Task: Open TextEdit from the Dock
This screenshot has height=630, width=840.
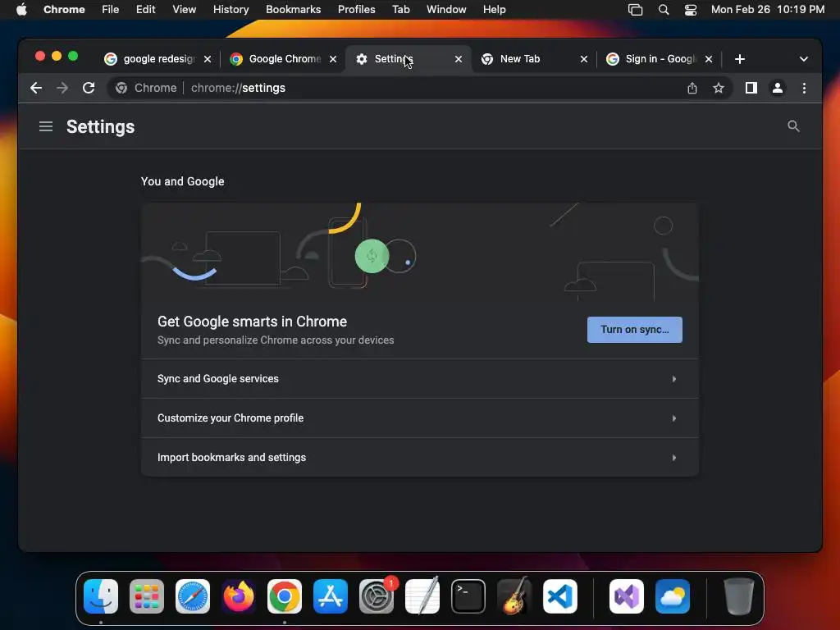Action: 422,596
